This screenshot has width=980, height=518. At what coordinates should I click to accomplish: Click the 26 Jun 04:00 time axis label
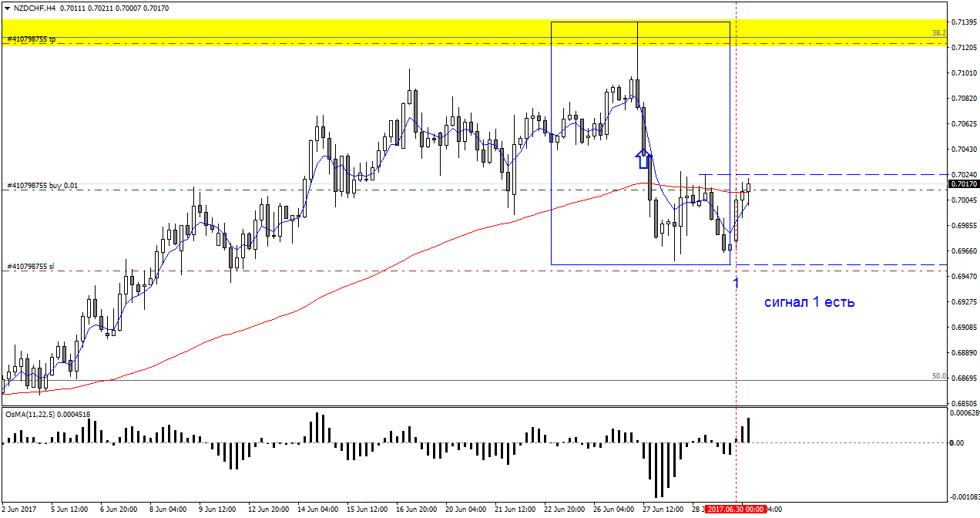click(x=614, y=510)
